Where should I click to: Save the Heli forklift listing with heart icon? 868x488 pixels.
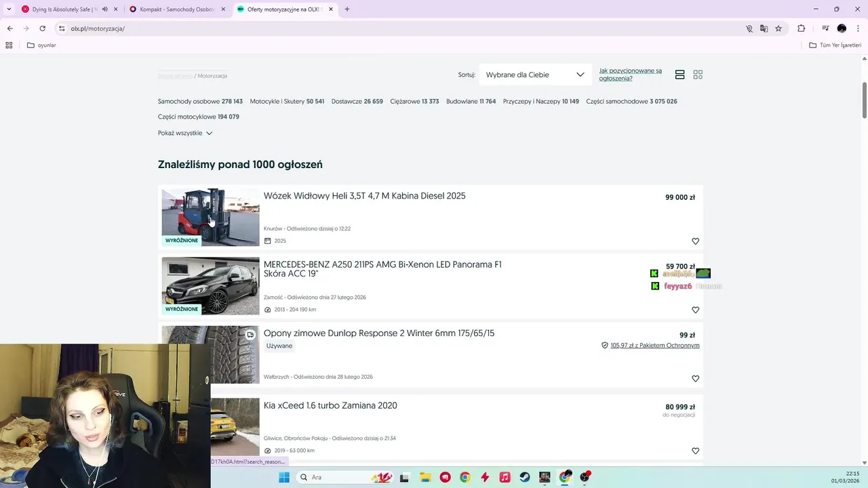coord(695,241)
